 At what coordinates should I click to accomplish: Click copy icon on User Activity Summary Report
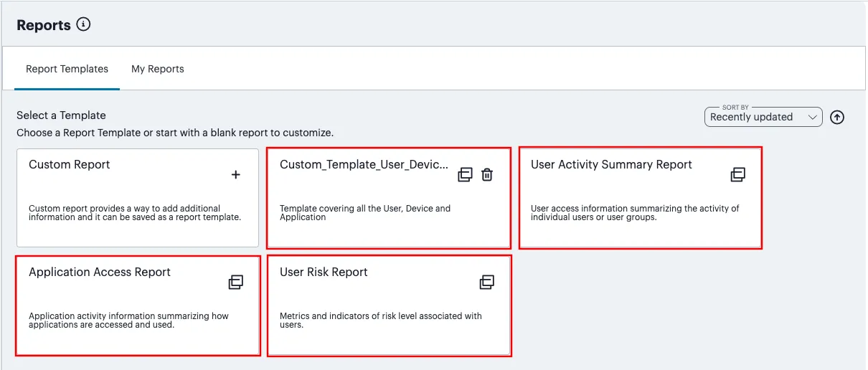pos(738,174)
